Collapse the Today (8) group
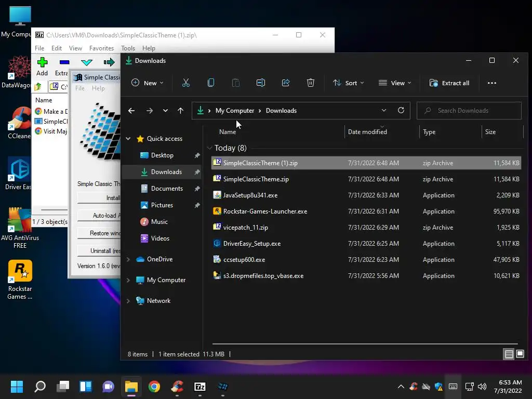532x399 pixels. point(209,148)
